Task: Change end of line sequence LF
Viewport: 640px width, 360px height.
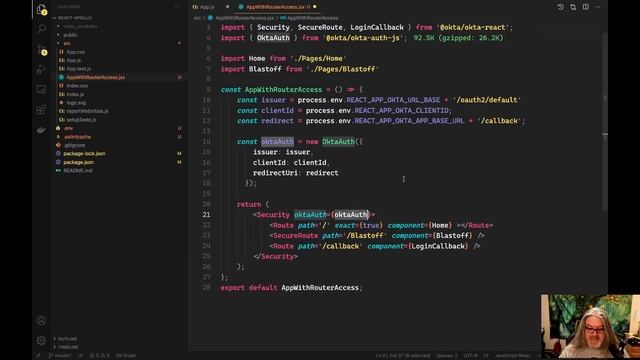Action: pyautogui.click(x=486, y=356)
